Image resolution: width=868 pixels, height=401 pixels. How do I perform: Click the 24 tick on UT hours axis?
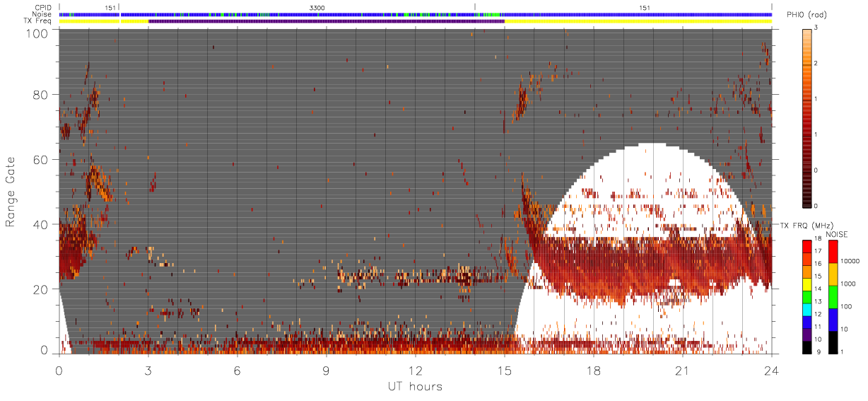point(772,370)
